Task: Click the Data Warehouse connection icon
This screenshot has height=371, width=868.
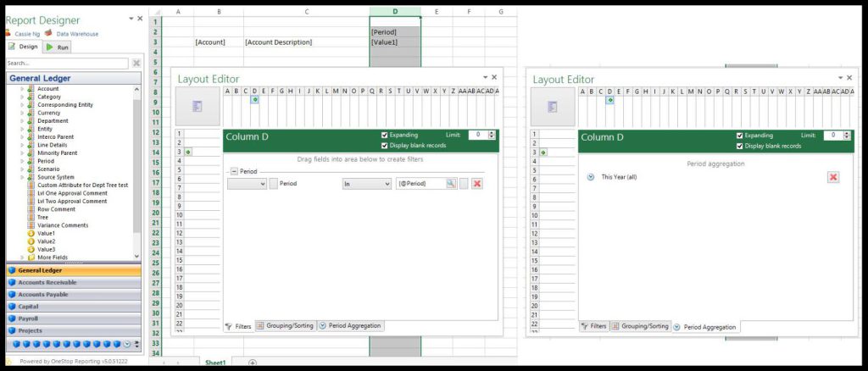Action: (x=49, y=34)
